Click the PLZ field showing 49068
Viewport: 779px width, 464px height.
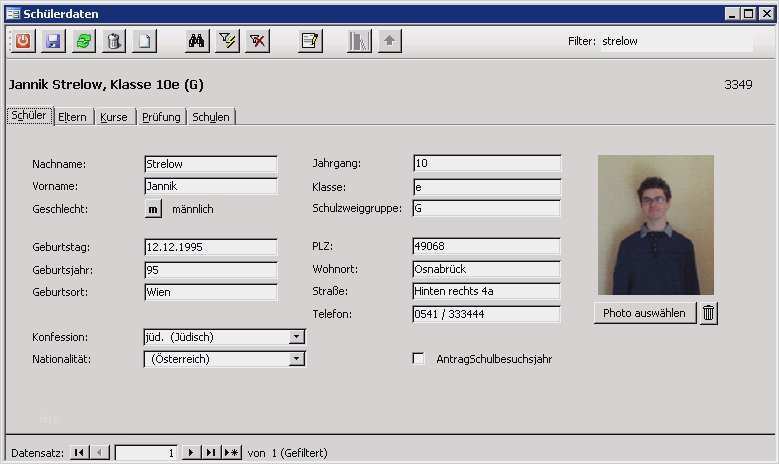coord(487,246)
